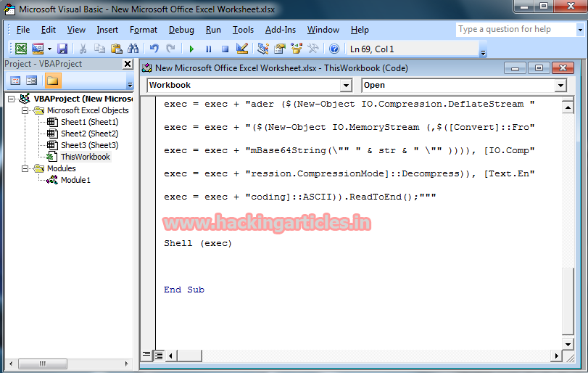Open the Properties Window icon
Viewport: 588px width, 373px height.
(280, 49)
